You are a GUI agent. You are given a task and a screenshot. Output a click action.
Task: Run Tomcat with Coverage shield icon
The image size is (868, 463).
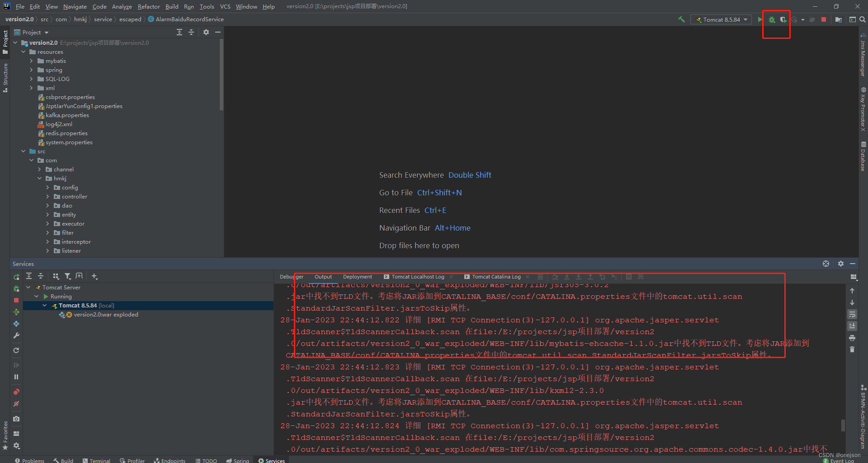pyautogui.click(x=783, y=19)
